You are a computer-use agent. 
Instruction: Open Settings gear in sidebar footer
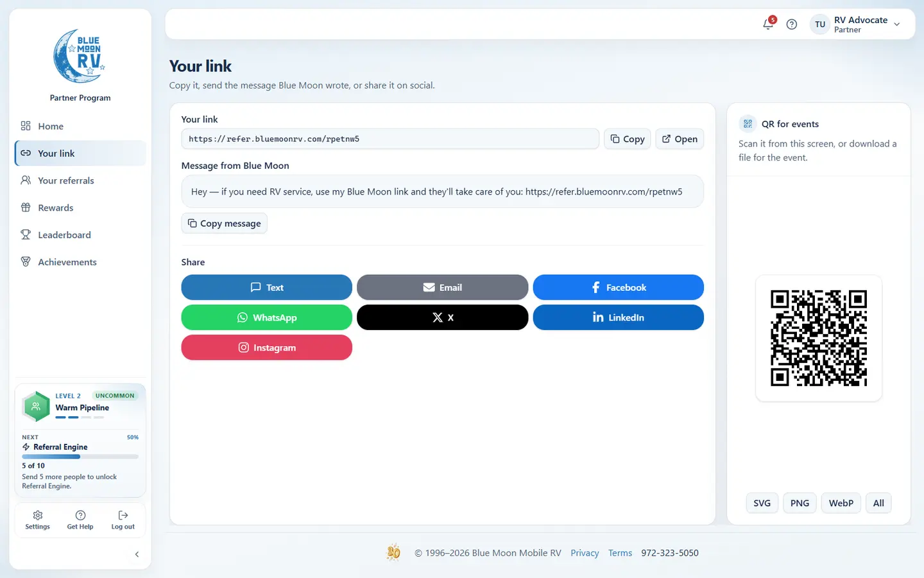[x=37, y=520]
